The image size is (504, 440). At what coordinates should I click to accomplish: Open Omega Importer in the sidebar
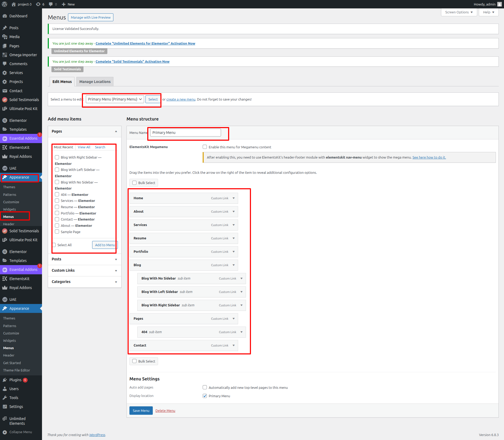[x=23, y=55]
